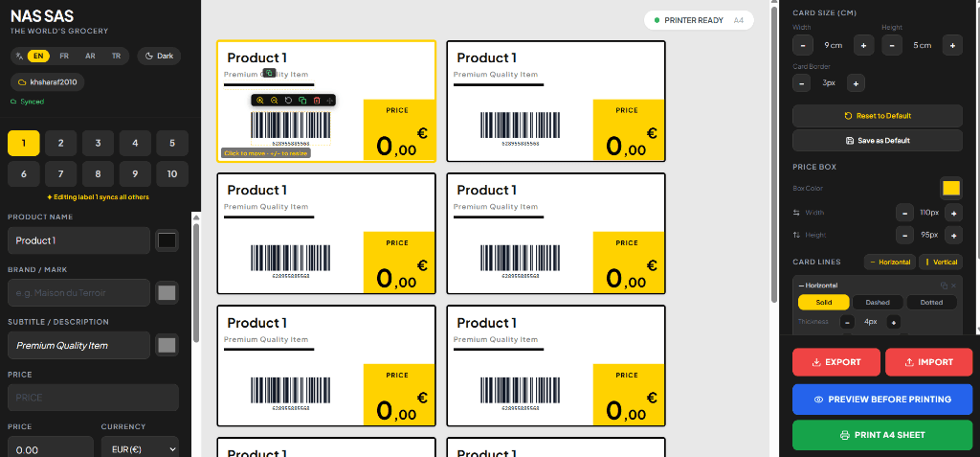This screenshot has width=980, height=457.
Task: Click the 0.00 price amount field
Action: click(x=51, y=449)
